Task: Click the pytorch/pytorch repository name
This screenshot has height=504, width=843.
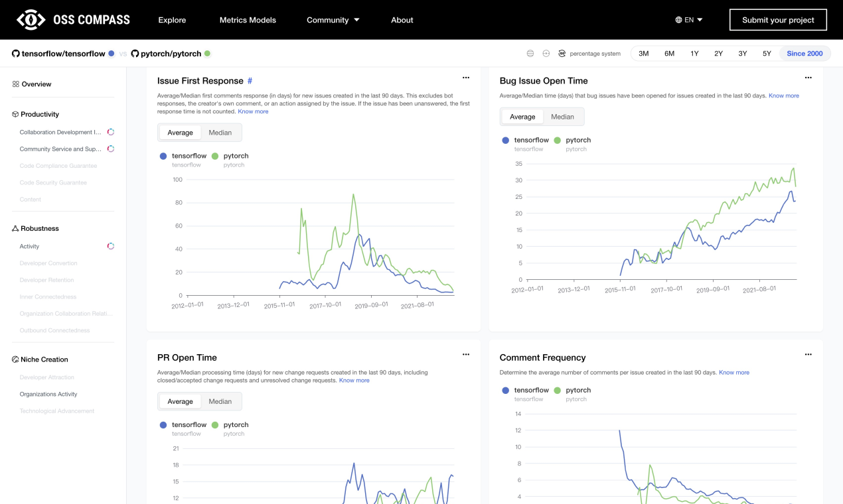Action: pos(171,54)
